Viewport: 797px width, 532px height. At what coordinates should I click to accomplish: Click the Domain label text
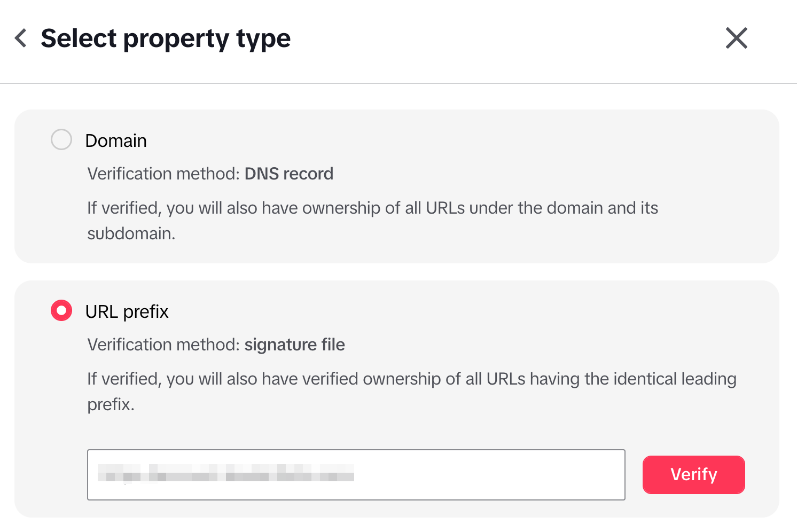click(116, 140)
